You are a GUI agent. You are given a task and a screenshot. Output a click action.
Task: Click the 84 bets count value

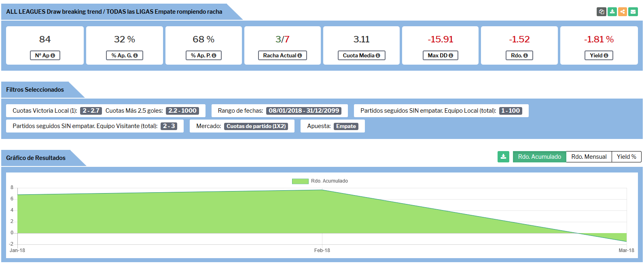45,39
